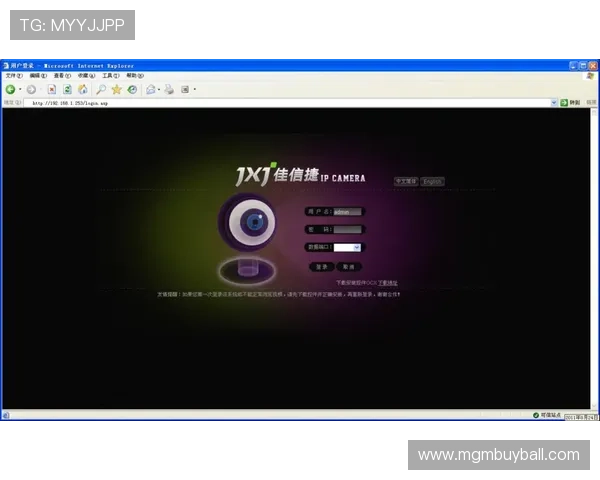
Task: Print the page via the printer icon
Action: pyautogui.click(x=169, y=90)
